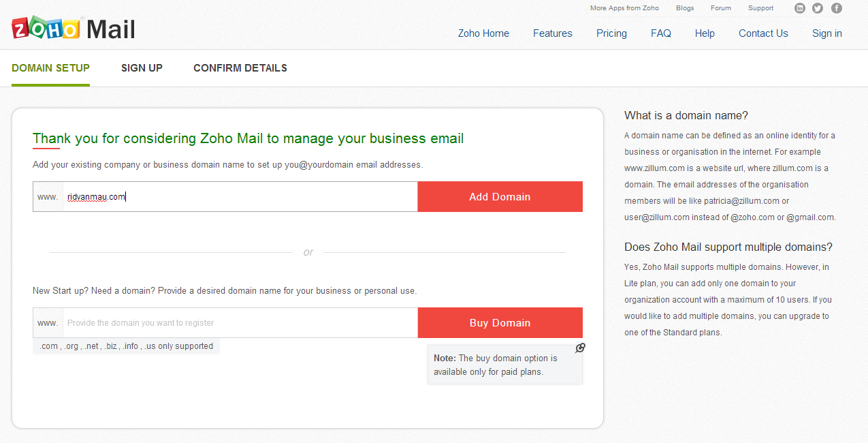This screenshot has width=868, height=443.
Task: Select the Confirm Details step tab
Action: tap(240, 68)
